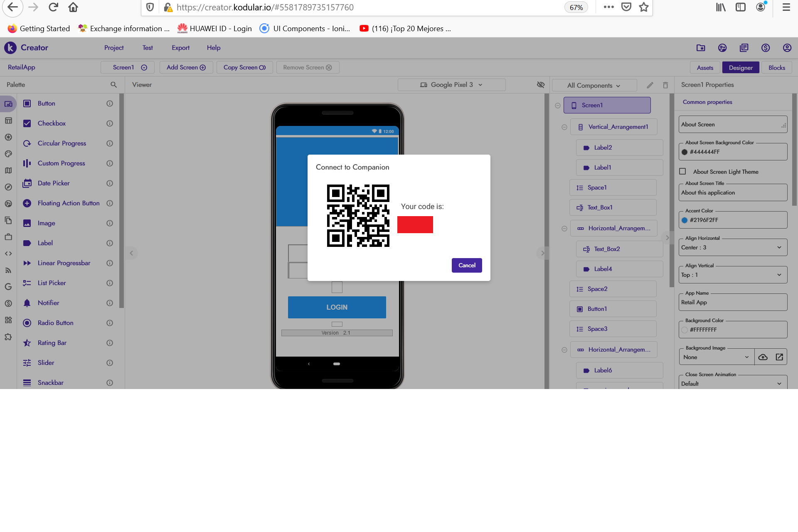Enable About Screen Light Theme checkbox
Viewport: 798px width, 532px height.
pyautogui.click(x=682, y=172)
